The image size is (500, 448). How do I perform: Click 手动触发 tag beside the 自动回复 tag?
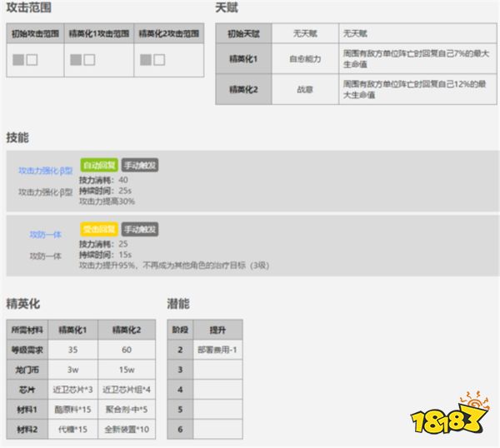tap(140, 165)
